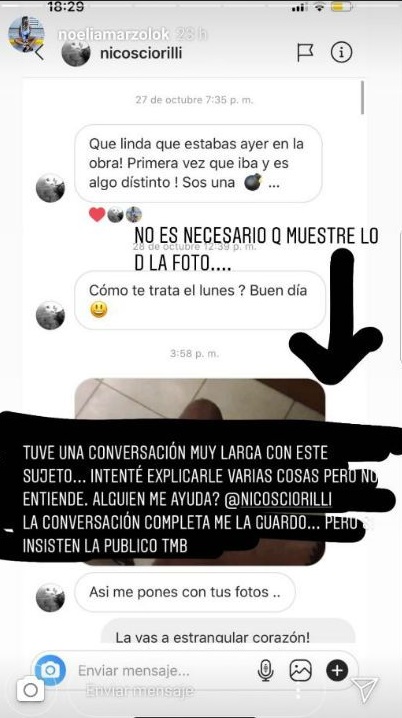Tap the story camera icon at bottom left
402x718 pixels.
pyautogui.click(x=30, y=690)
